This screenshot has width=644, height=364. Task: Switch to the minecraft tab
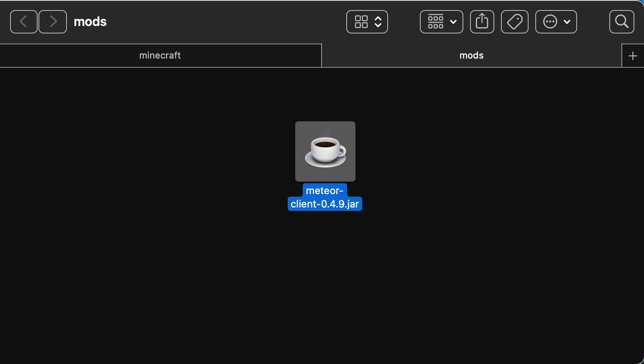click(x=160, y=55)
